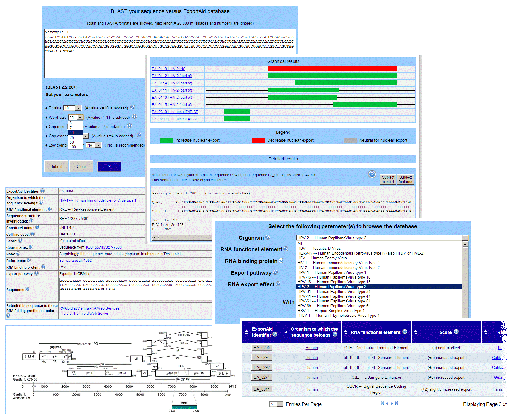Follow Schwartz et al. 1992 reference link

click(75, 260)
